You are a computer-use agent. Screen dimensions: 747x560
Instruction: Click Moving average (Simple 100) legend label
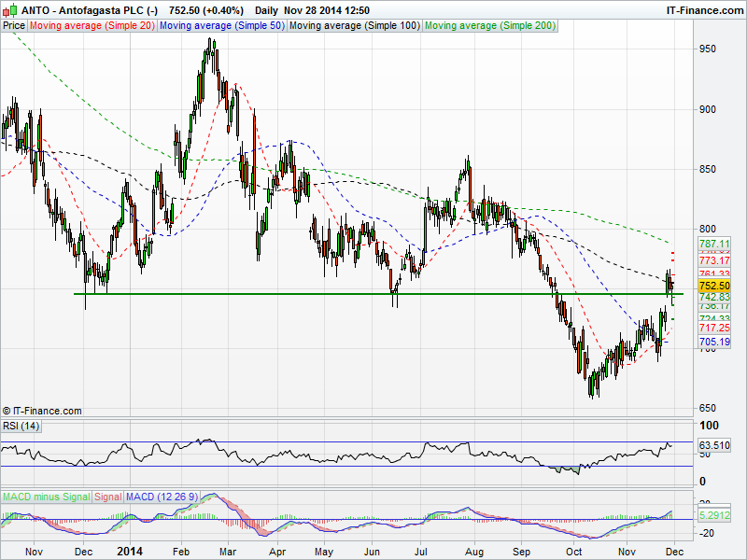[353, 25]
